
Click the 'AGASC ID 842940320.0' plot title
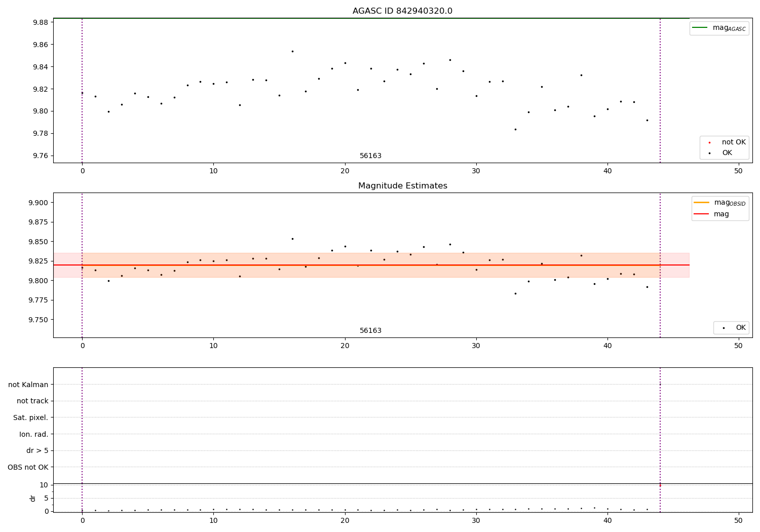pyautogui.click(x=402, y=11)
